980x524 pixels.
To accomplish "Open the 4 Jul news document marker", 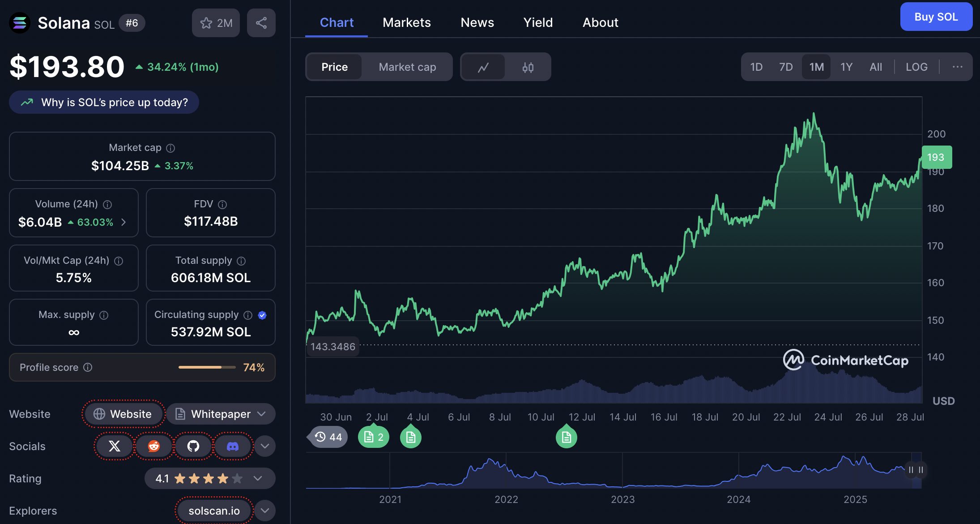I will 411,437.
